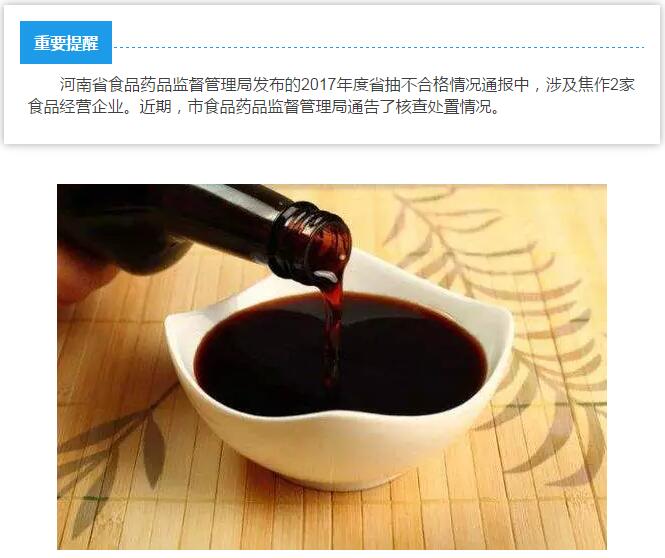Click 省抽不合格情况通报中 in the notice text

[x=448, y=85]
